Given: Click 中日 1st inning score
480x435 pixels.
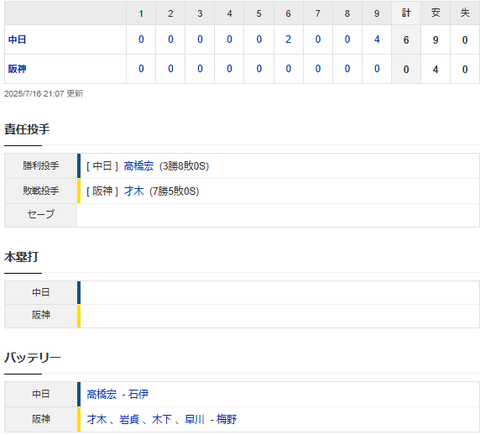Looking at the screenshot, I should click(141, 39).
